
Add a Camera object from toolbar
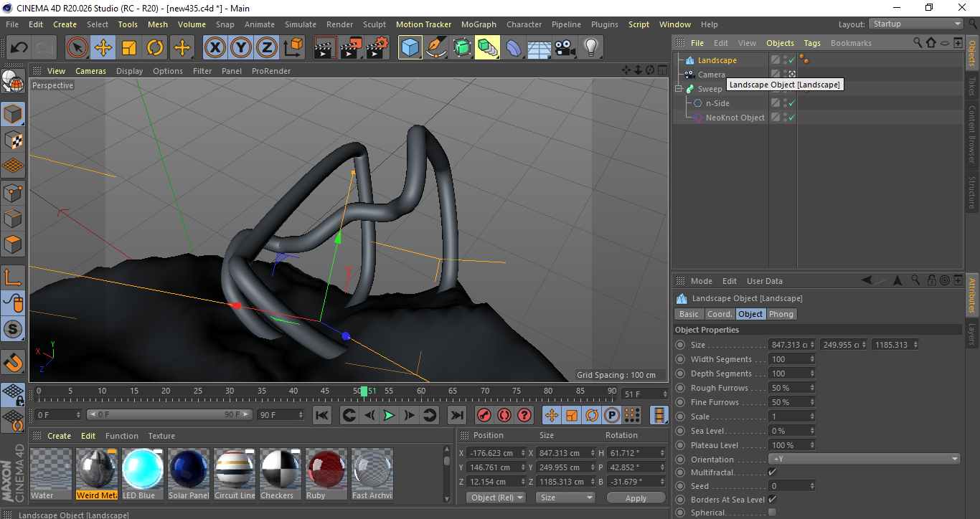pos(565,48)
